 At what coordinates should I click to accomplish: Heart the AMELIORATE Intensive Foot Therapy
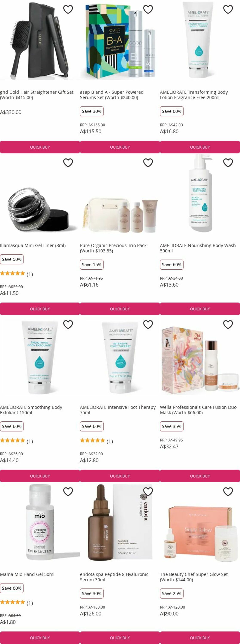point(148,325)
